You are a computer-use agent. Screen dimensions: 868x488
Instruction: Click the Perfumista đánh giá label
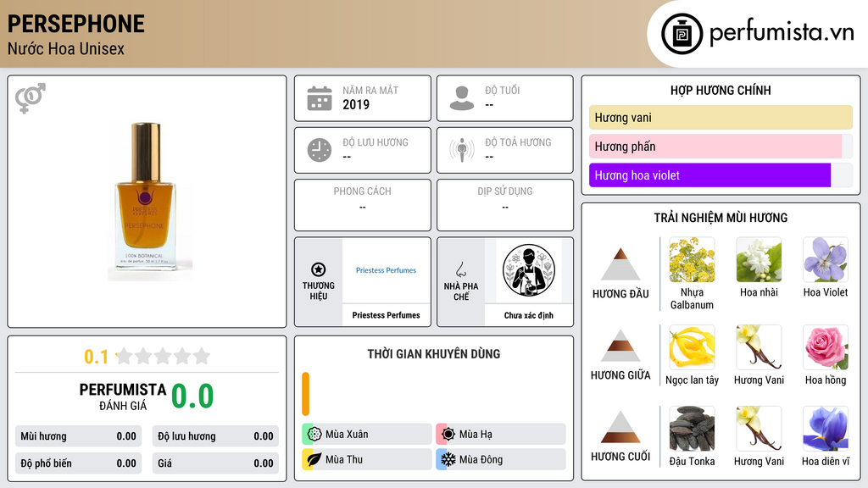[x=123, y=396]
